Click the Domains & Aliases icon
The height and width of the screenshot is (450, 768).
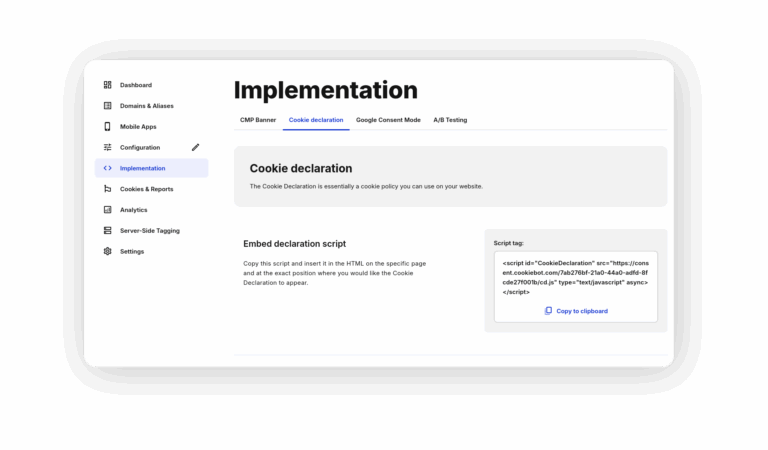[107, 106]
